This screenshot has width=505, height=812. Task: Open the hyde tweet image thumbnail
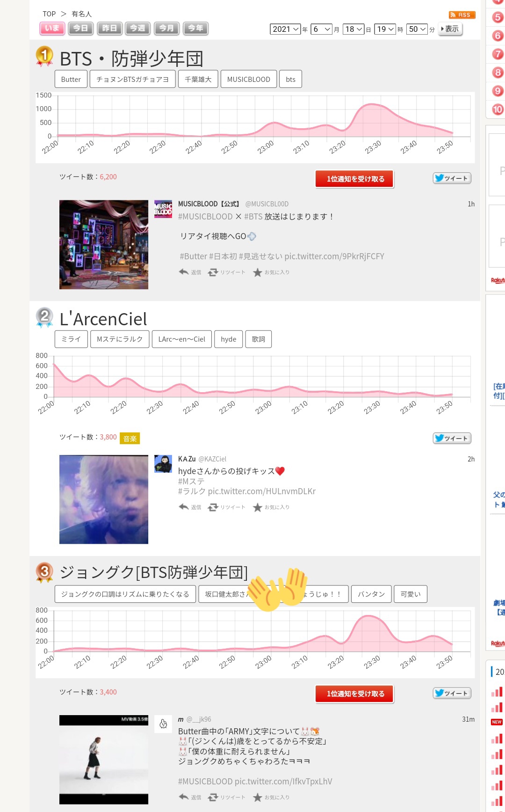[104, 499]
